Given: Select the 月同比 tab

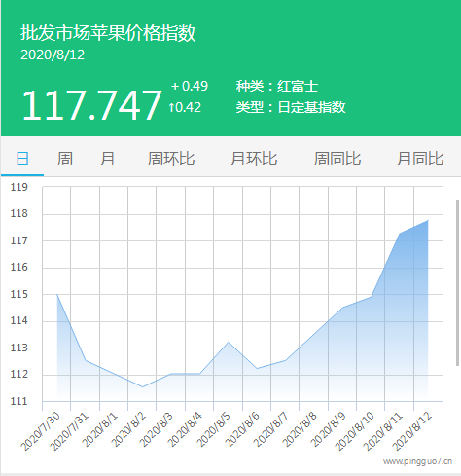Looking at the screenshot, I should click(x=420, y=159).
